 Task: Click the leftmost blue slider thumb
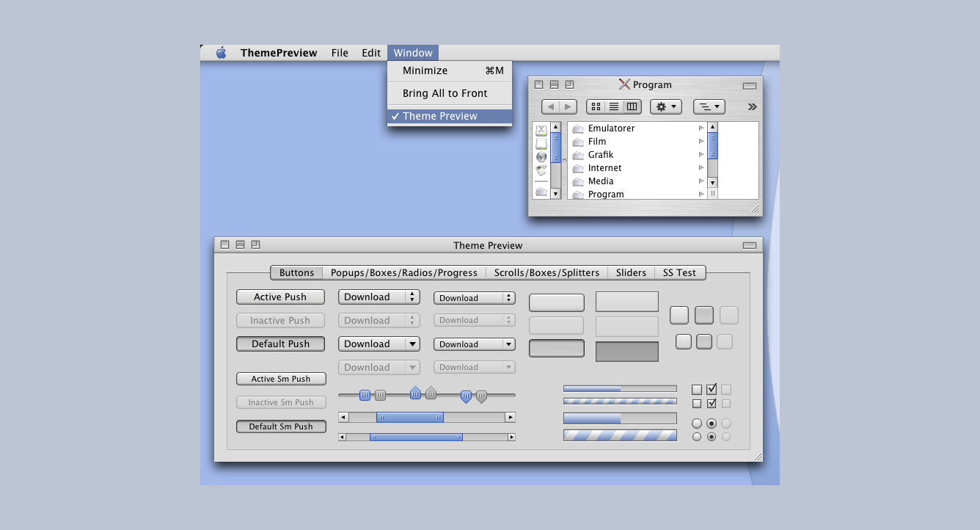pyautogui.click(x=365, y=395)
